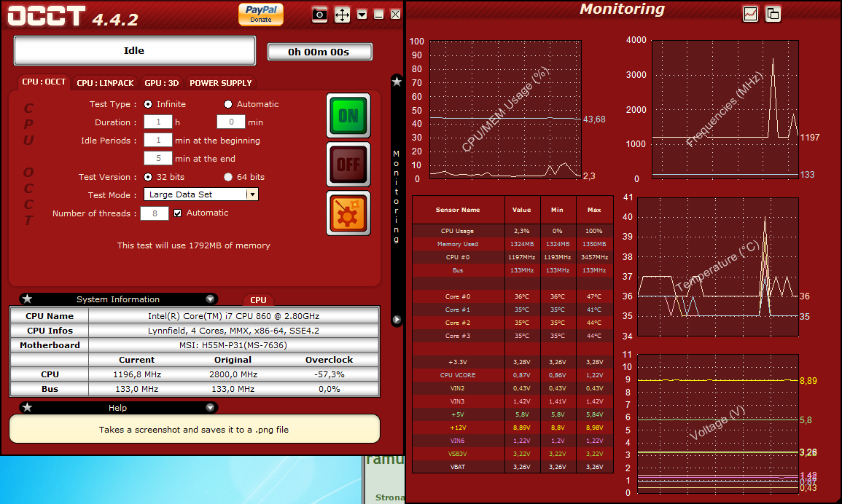Select the Infinite test type radio
The image size is (842, 504).
click(x=148, y=104)
